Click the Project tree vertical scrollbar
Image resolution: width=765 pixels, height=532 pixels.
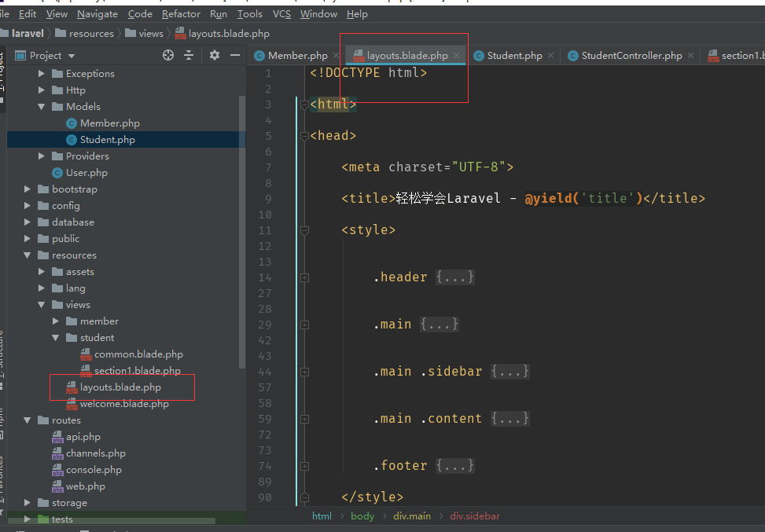[242, 232]
